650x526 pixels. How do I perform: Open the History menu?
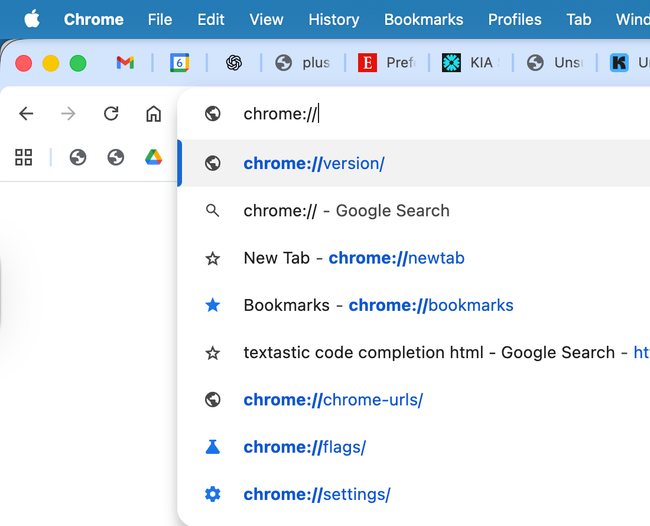(x=333, y=19)
